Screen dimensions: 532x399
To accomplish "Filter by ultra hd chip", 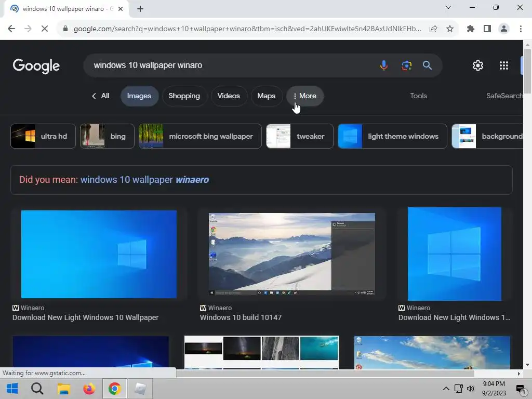I will 43,136.
